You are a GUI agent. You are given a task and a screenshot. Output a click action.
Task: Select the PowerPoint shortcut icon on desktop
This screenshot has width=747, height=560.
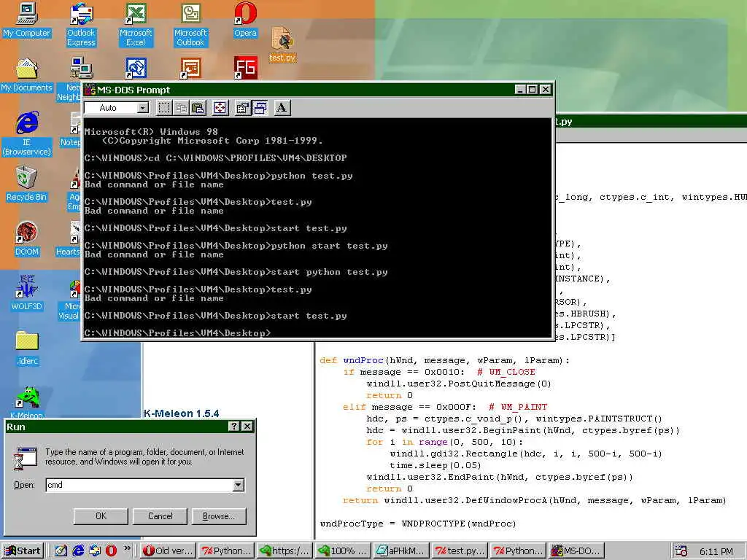(x=190, y=68)
